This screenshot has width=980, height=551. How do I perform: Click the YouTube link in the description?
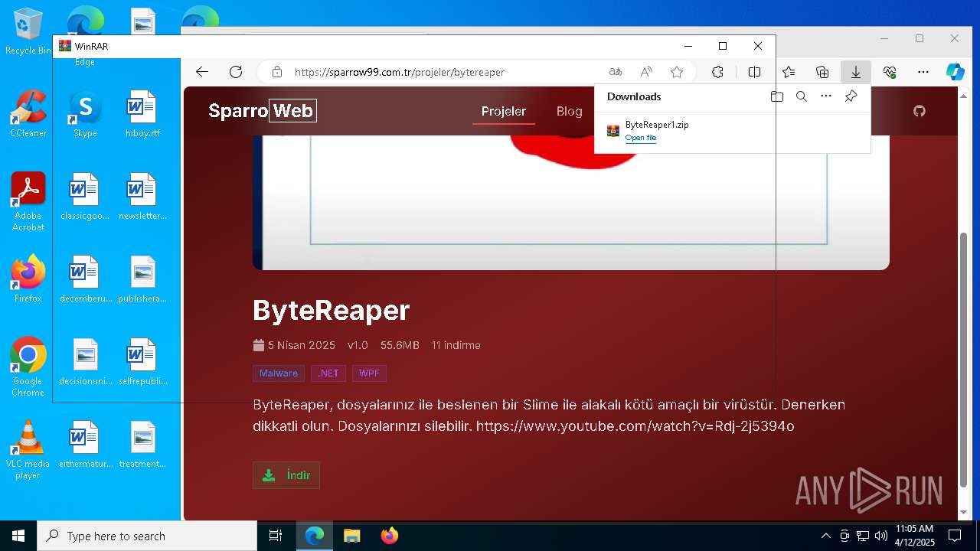[x=635, y=425]
